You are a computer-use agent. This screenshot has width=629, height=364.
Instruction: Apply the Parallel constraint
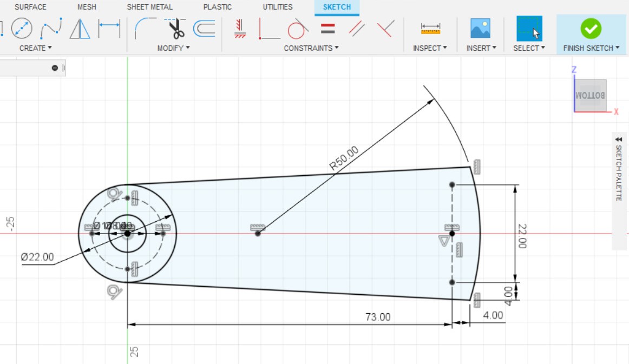(x=356, y=28)
